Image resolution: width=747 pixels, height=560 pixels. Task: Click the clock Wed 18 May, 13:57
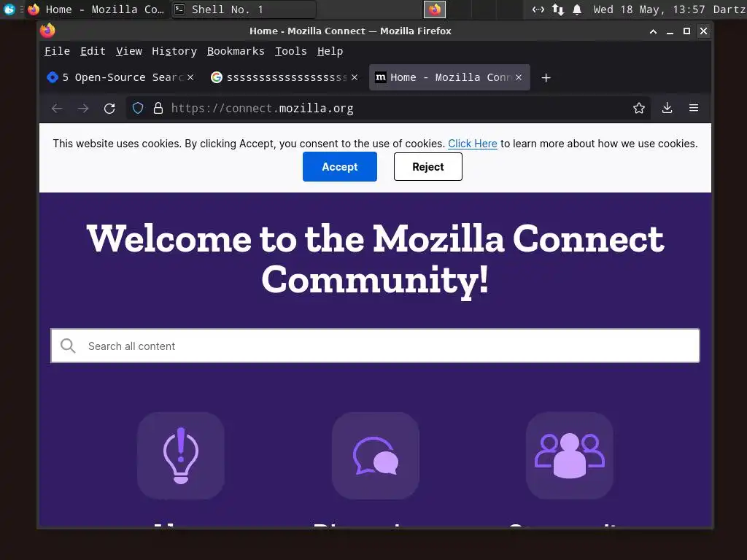point(649,9)
